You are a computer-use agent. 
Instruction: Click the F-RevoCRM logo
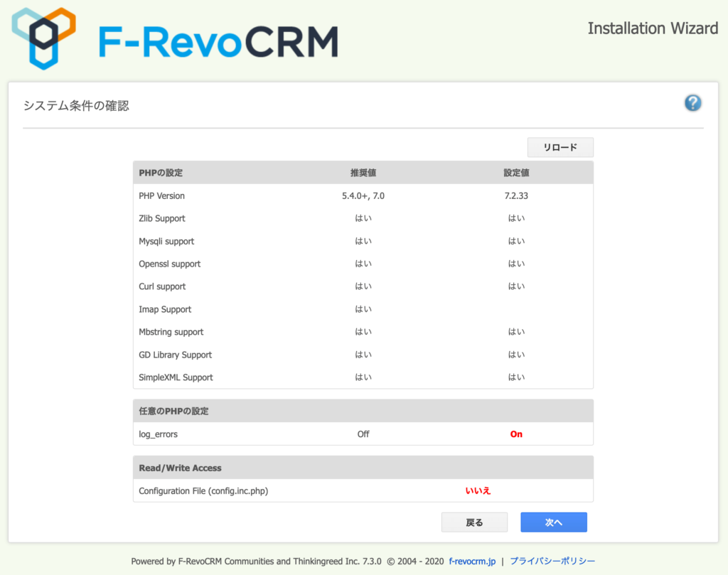tap(175, 39)
